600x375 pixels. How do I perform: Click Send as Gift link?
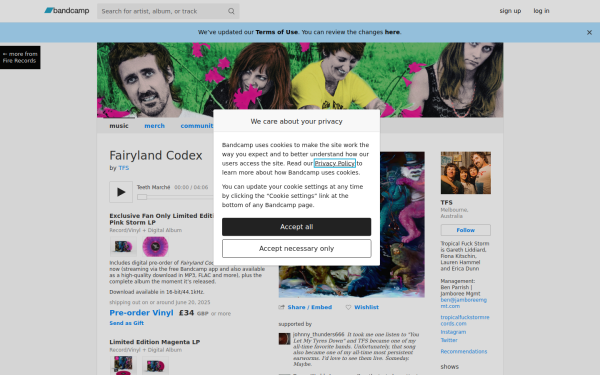point(127,323)
